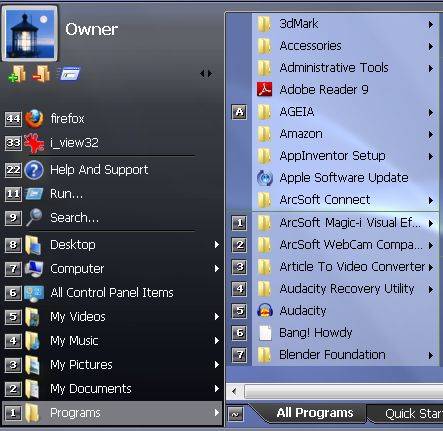Launch Adobe Reader 9 icon
Screen dimensions: 443x431
pos(265,89)
